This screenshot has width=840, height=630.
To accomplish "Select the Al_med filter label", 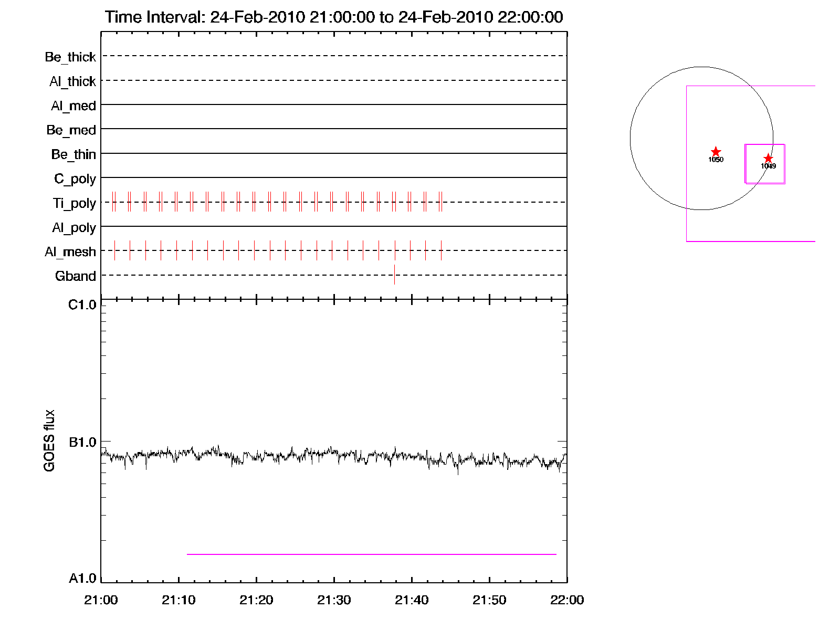I will click(73, 106).
